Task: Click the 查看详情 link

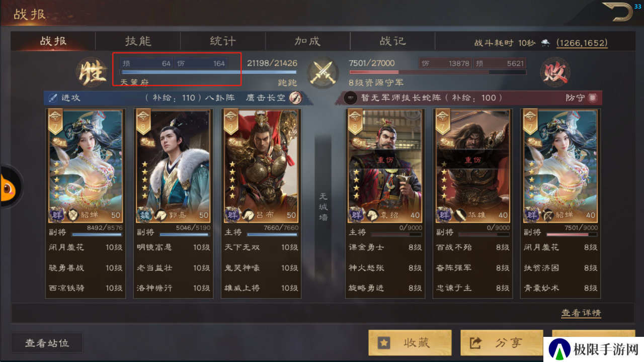Action: point(581,313)
